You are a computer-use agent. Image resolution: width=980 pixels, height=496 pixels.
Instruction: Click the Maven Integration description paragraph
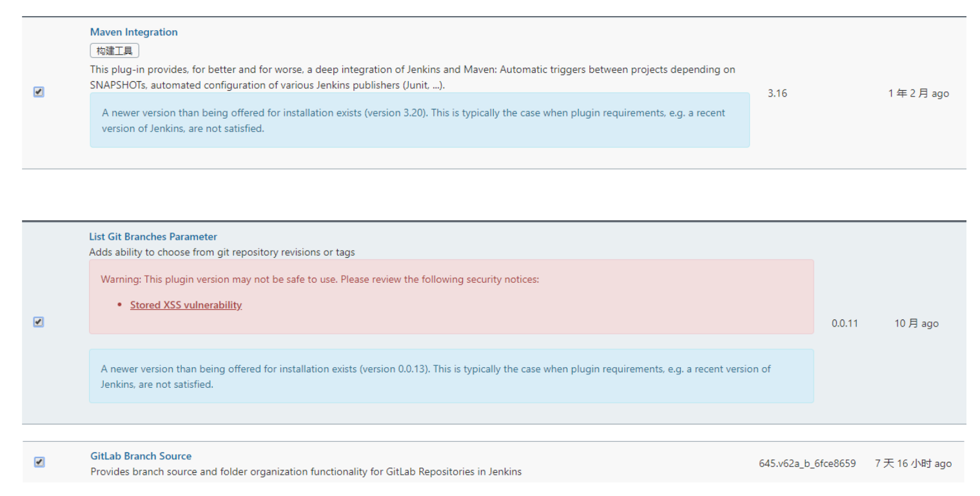pyautogui.click(x=413, y=77)
